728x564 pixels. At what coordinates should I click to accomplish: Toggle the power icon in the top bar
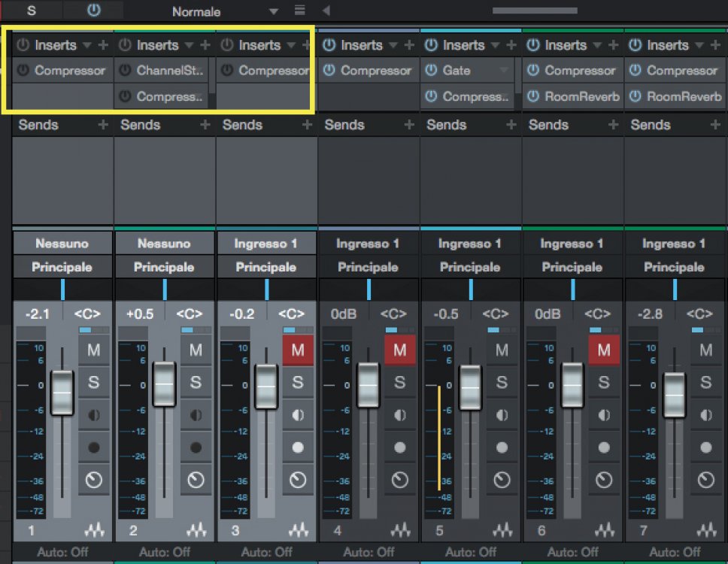click(x=94, y=10)
